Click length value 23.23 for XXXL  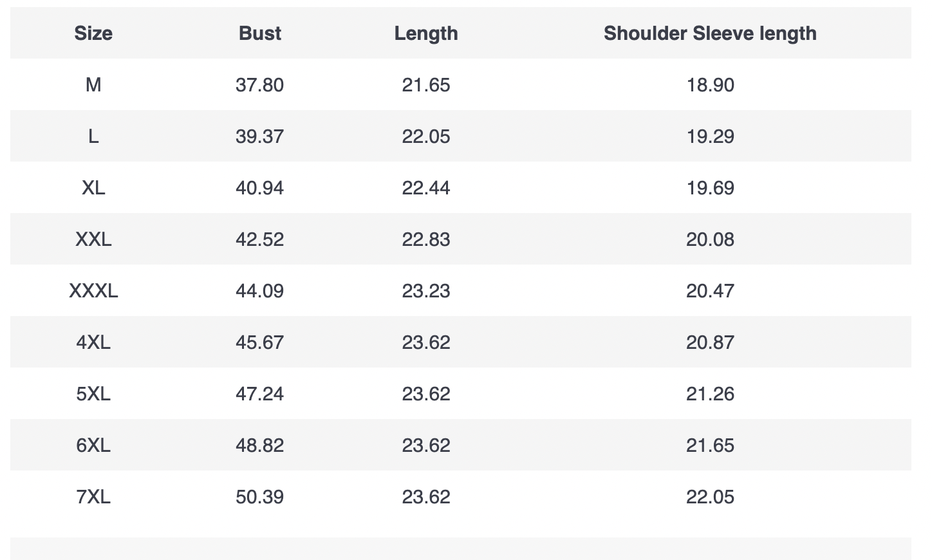[x=426, y=291]
